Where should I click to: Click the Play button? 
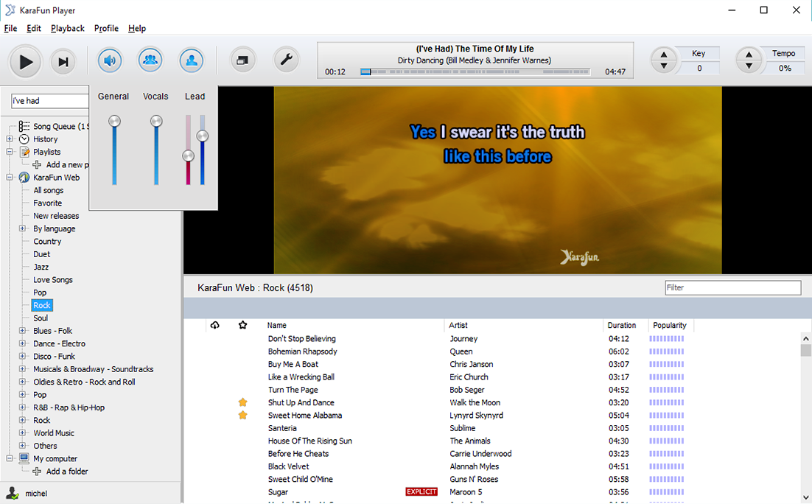(26, 62)
